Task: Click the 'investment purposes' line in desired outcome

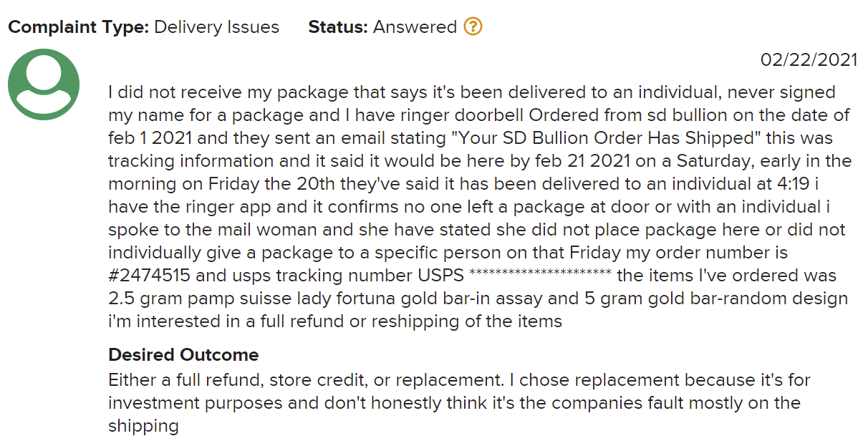Action: click(x=454, y=402)
